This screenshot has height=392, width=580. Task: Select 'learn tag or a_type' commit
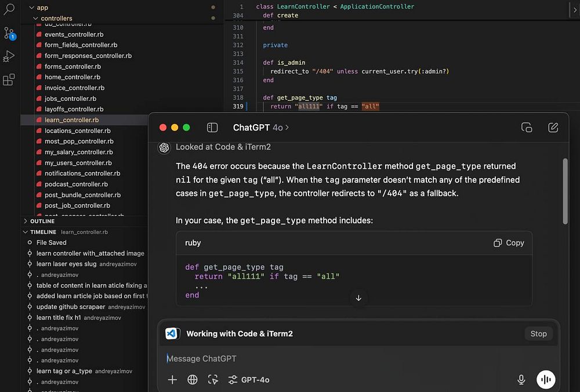click(x=84, y=371)
